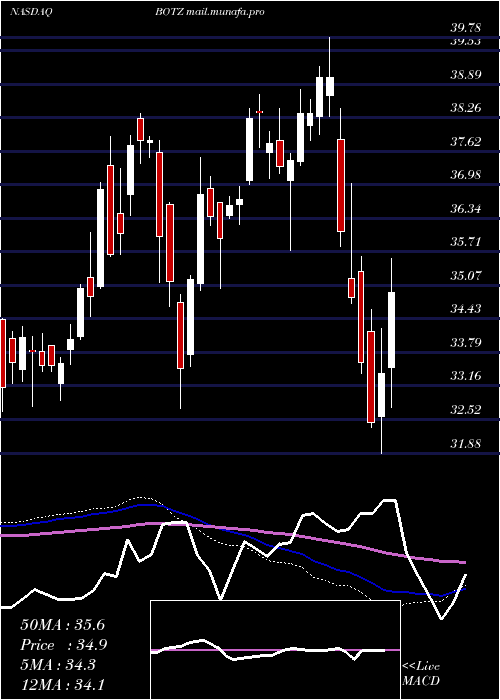Select the highest candlestick with wick reaching 39.78

(x=330, y=77)
